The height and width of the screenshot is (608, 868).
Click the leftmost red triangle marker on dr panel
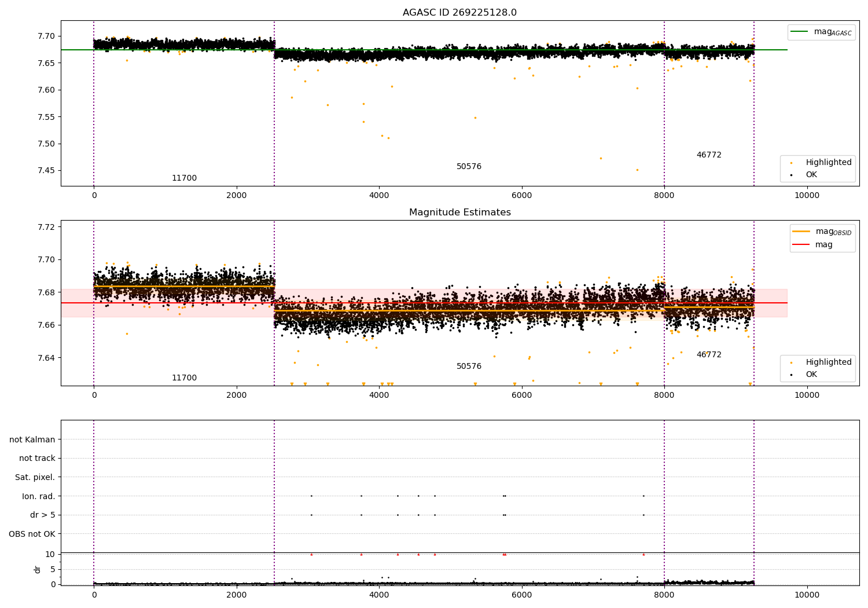tap(311, 554)
